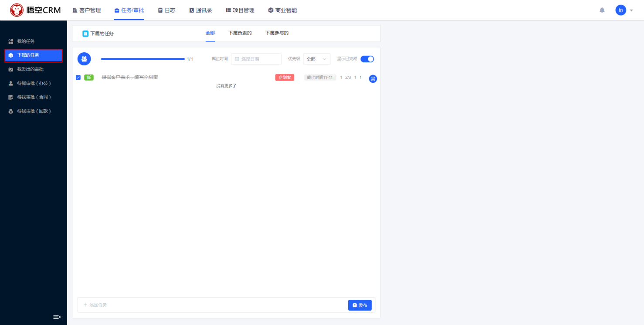Switch to the 下属负责的 tab
Screen dimensions: 644x325
[240, 33]
